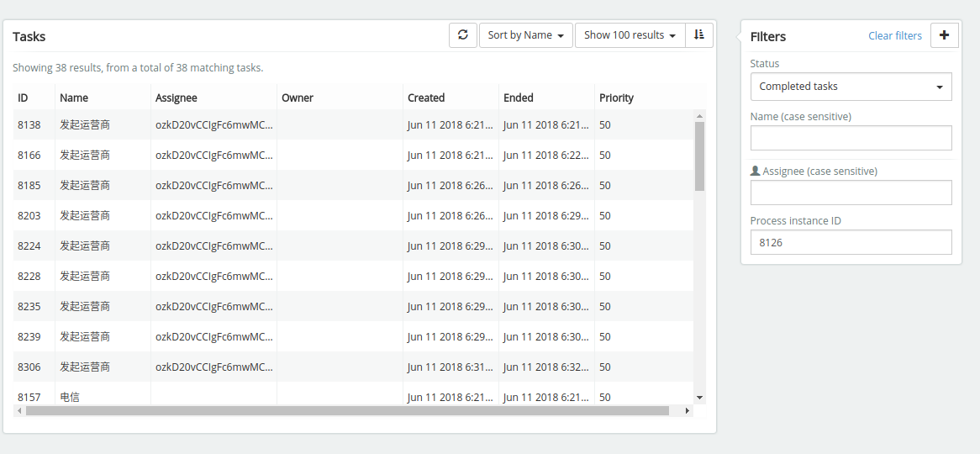The image size is (980, 454).
Task: Select task ID 8235
Action: (x=29, y=306)
